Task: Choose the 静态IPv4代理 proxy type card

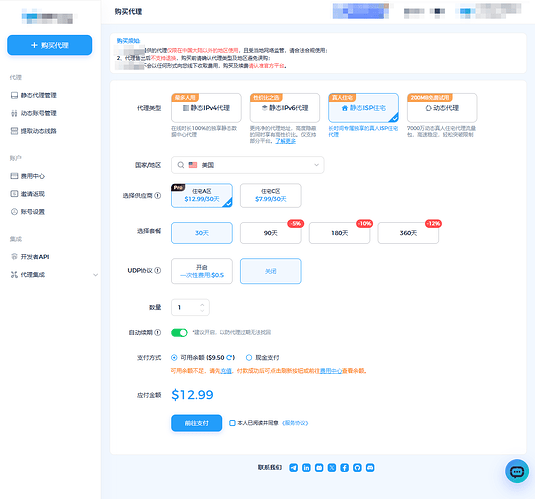Action: tap(206, 108)
